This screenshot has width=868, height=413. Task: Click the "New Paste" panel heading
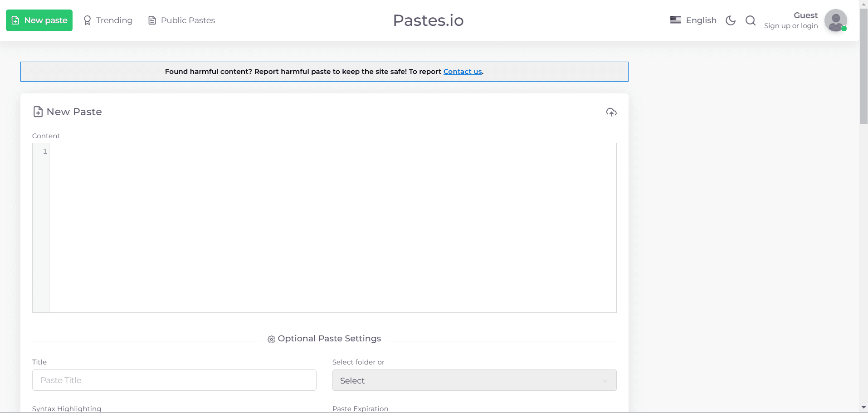(x=67, y=112)
